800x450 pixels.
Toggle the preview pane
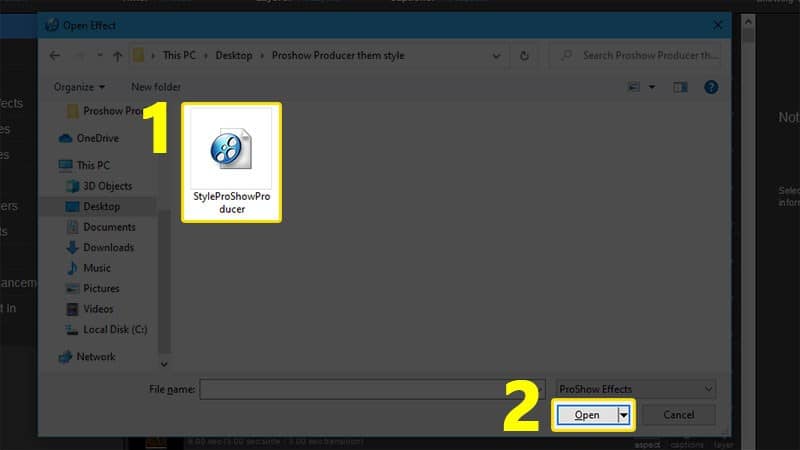(x=680, y=87)
